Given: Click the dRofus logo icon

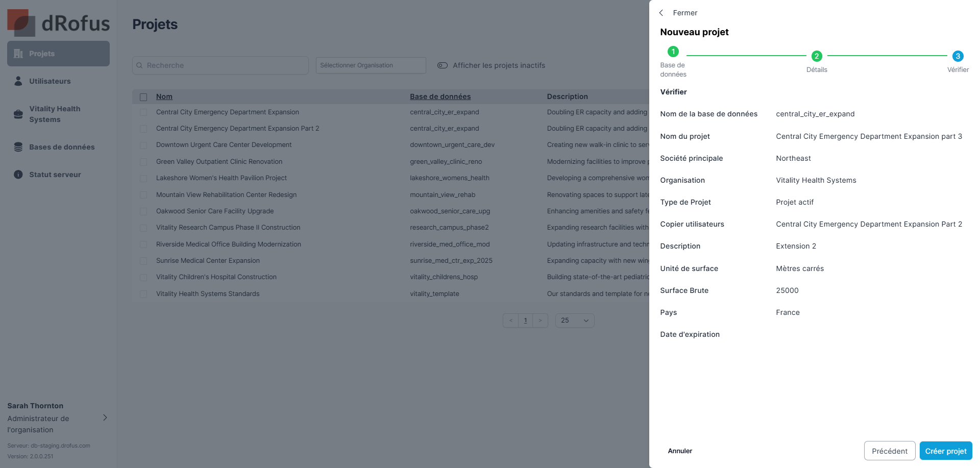Looking at the screenshot, I should tap(21, 23).
